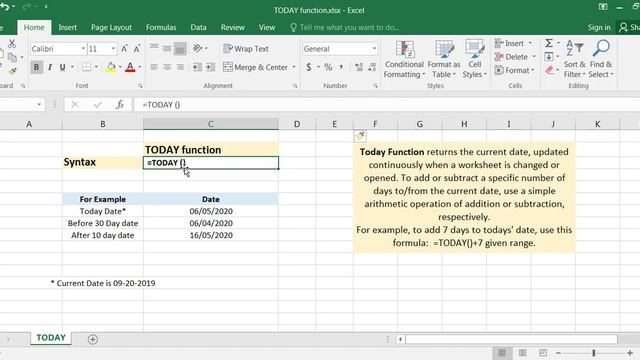Click the Clear eraser icon
This screenshot has width=640, height=360.
click(x=550, y=70)
